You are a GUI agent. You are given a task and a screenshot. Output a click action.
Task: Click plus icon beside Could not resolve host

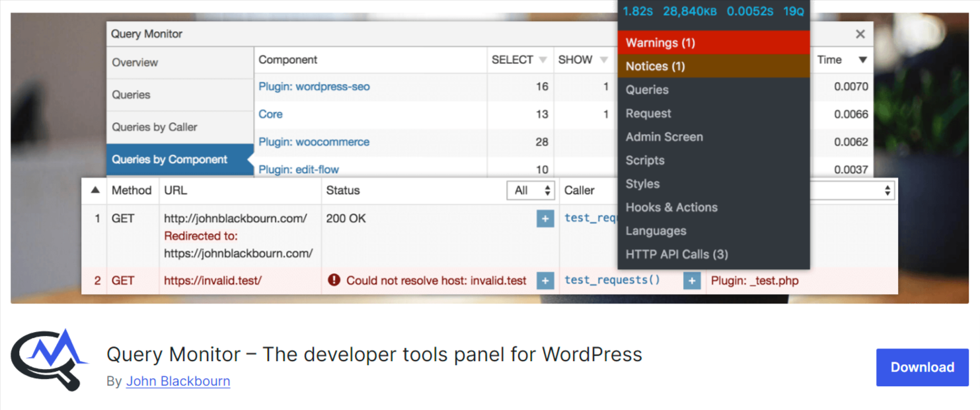[x=545, y=281]
